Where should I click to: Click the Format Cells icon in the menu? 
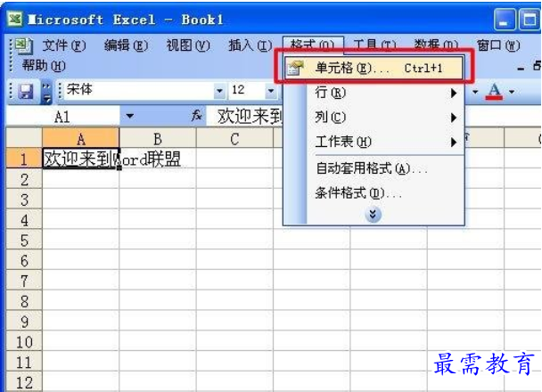295,68
